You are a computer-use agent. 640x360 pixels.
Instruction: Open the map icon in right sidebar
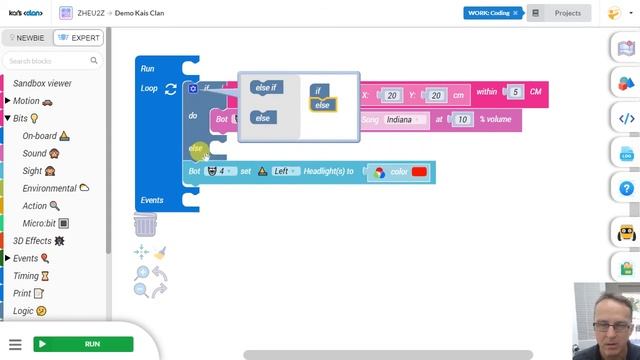(x=627, y=49)
